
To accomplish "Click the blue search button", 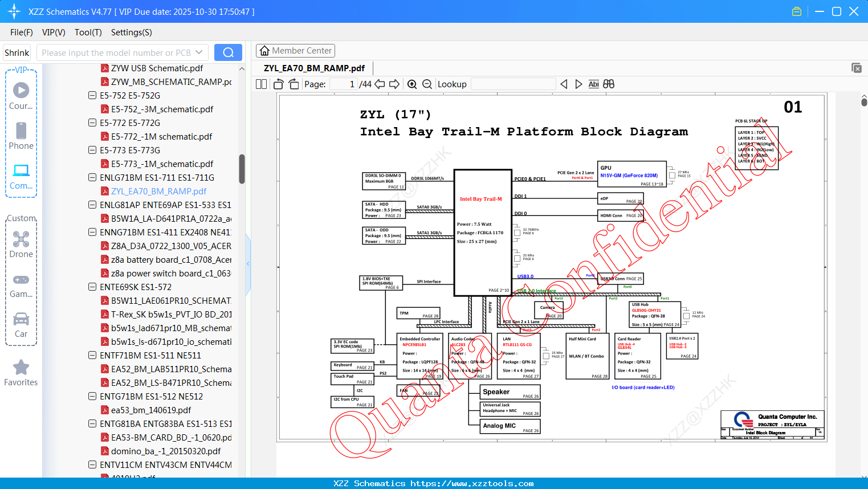I will [228, 52].
